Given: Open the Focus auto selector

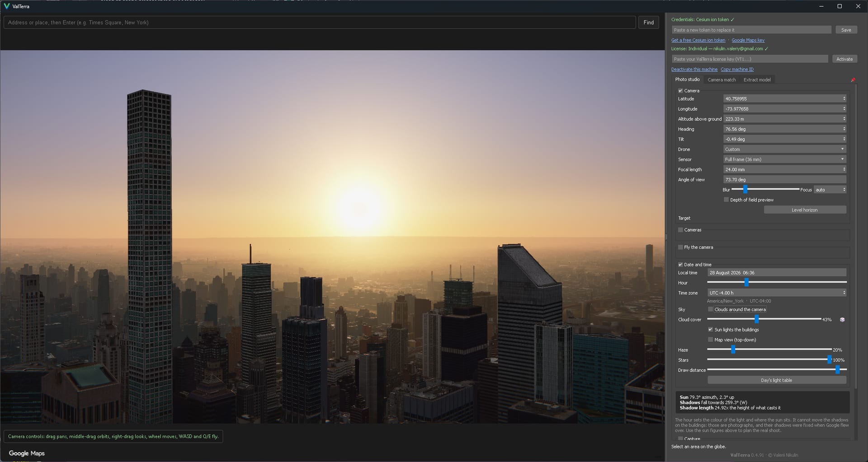Looking at the screenshot, I should point(830,190).
